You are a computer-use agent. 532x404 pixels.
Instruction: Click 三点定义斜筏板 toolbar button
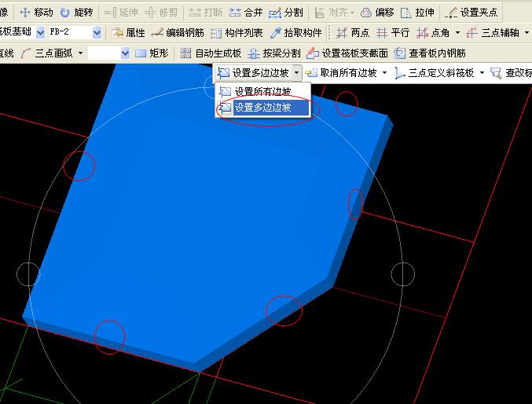coord(435,72)
